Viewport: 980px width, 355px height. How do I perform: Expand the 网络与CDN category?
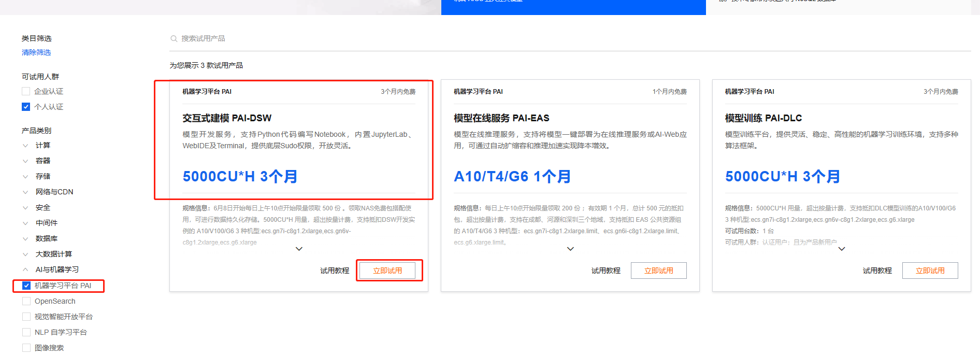[25, 192]
